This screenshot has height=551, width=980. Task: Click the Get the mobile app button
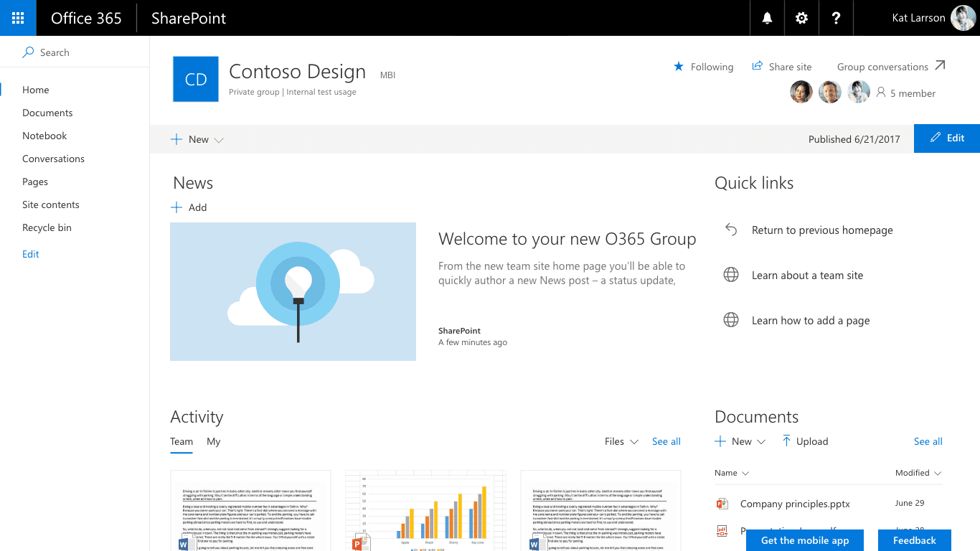tap(805, 540)
